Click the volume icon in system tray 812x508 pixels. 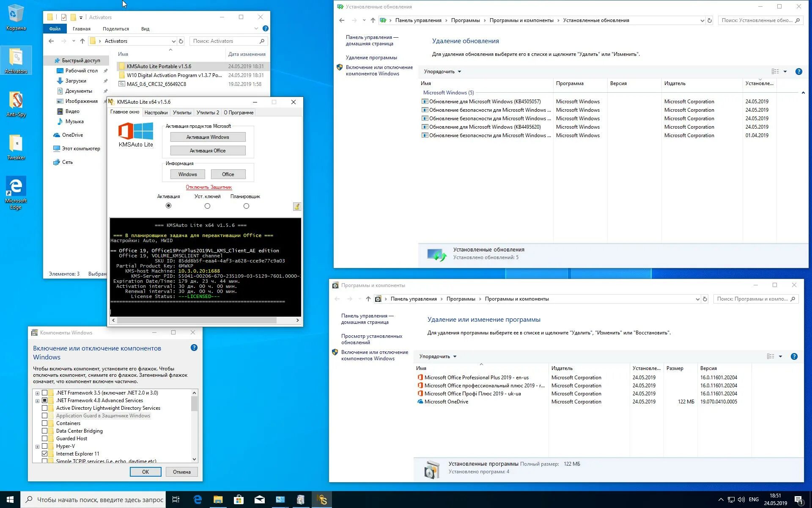pyautogui.click(x=741, y=500)
